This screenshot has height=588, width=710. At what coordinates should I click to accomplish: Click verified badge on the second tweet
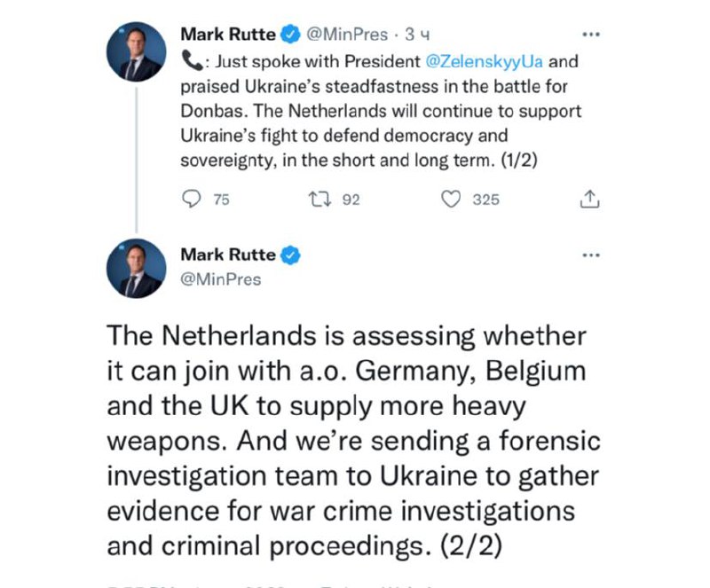pos(290,255)
